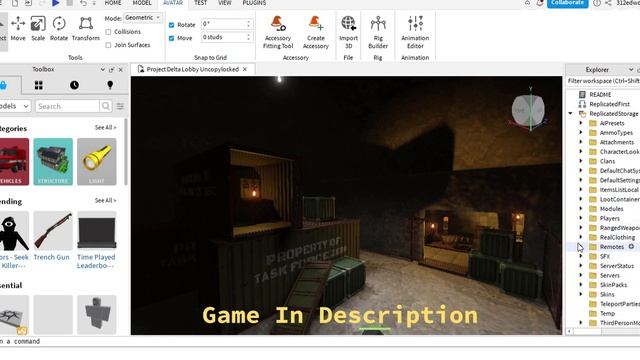The width and height of the screenshot is (640, 360).
Task: Switch to the MODEL ribbon tab
Action: coord(142,3)
